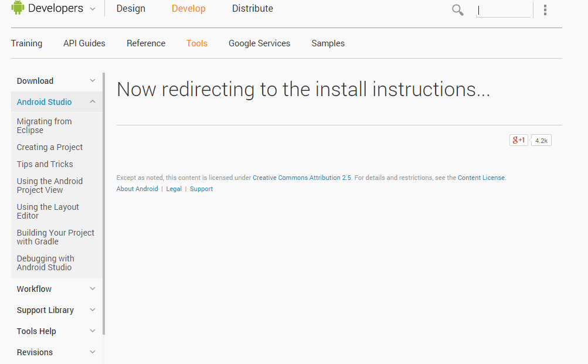Expand the Revisions sidebar section
Image resolution: width=588 pixels, height=364 pixels.
click(x=93, y=352)
